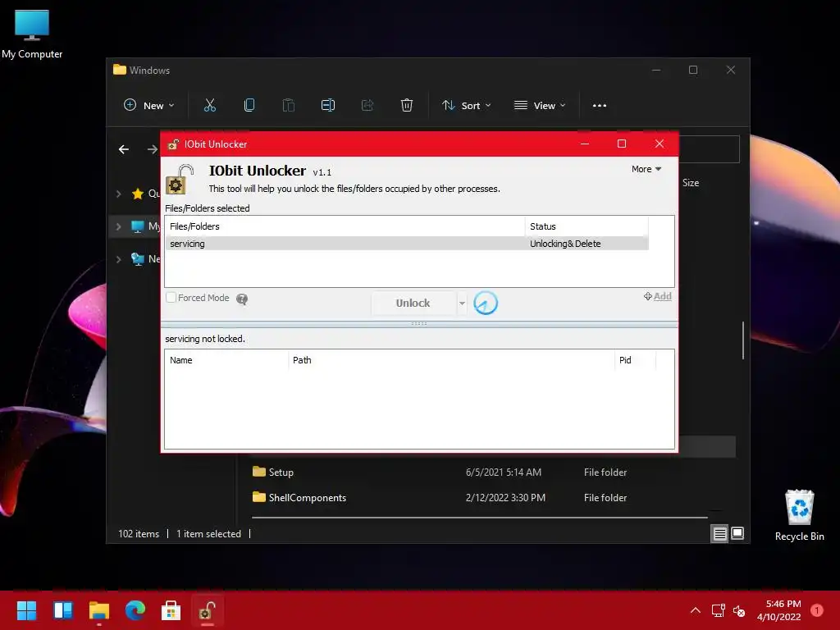Screen dimensions: 840x630
Task: Click the 102 items status text
Action: tap(139, 533)
